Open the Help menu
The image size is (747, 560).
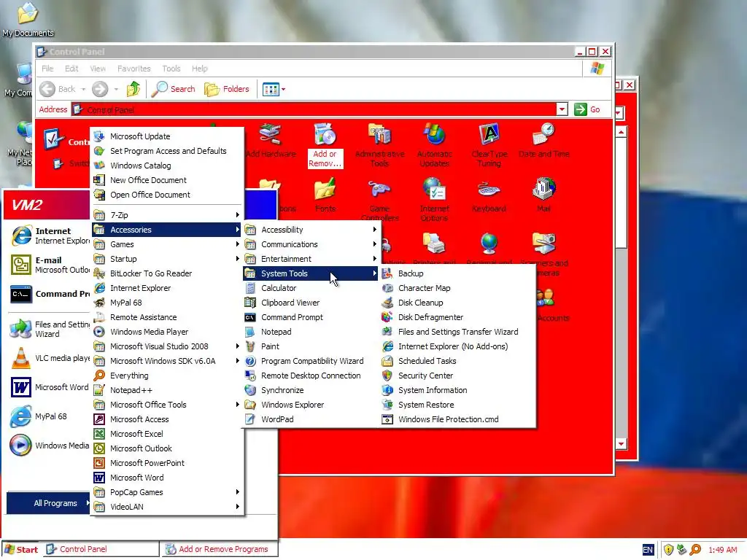[200, 69]
